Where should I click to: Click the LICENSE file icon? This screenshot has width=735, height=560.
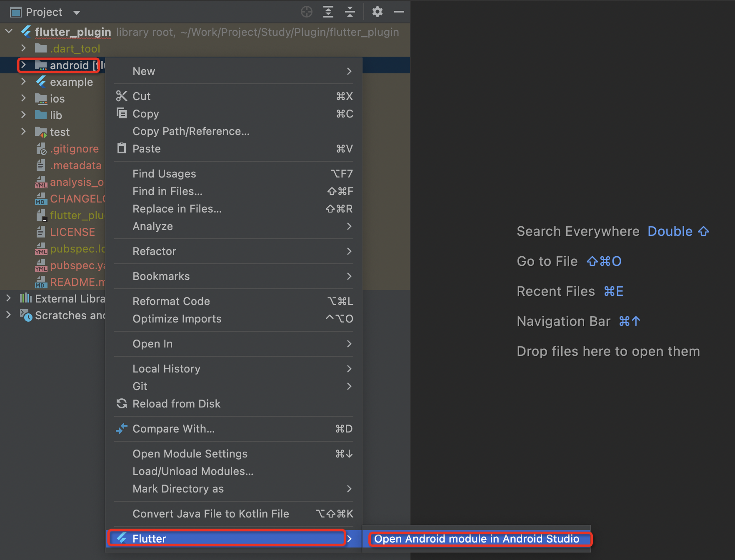click(41, 232)
